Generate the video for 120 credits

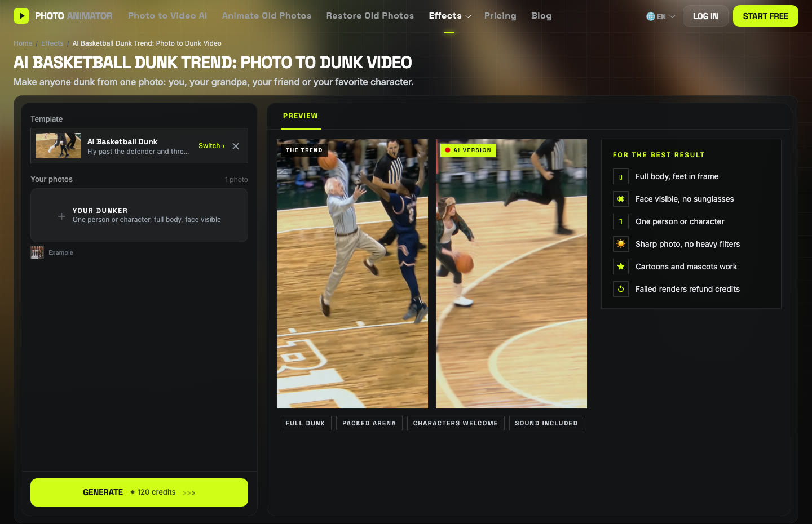(139, 492)
